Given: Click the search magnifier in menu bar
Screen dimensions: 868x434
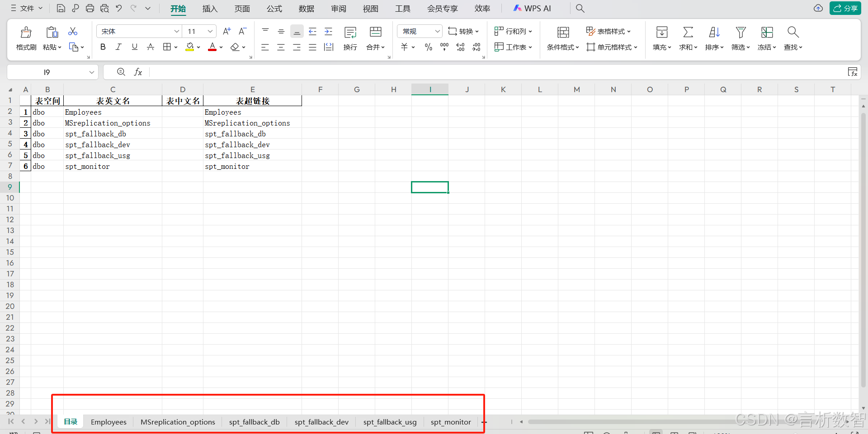Looking at the screenshot, I should pos(580,8).
